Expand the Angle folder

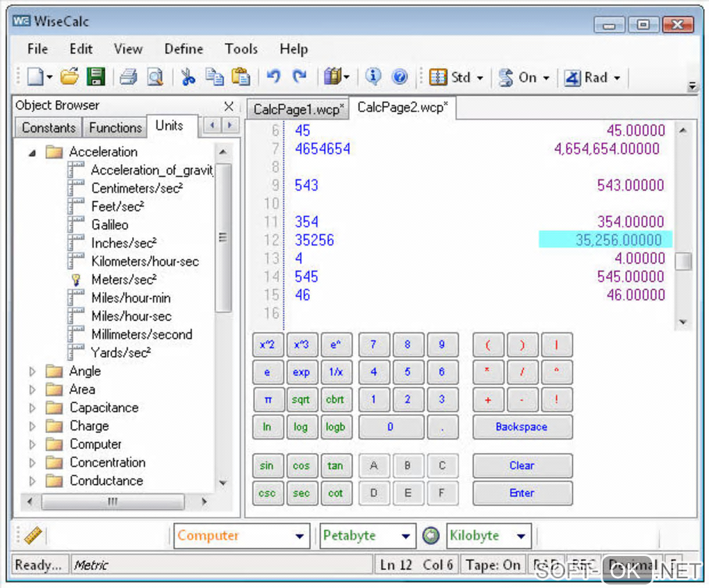tap(32, 372)
